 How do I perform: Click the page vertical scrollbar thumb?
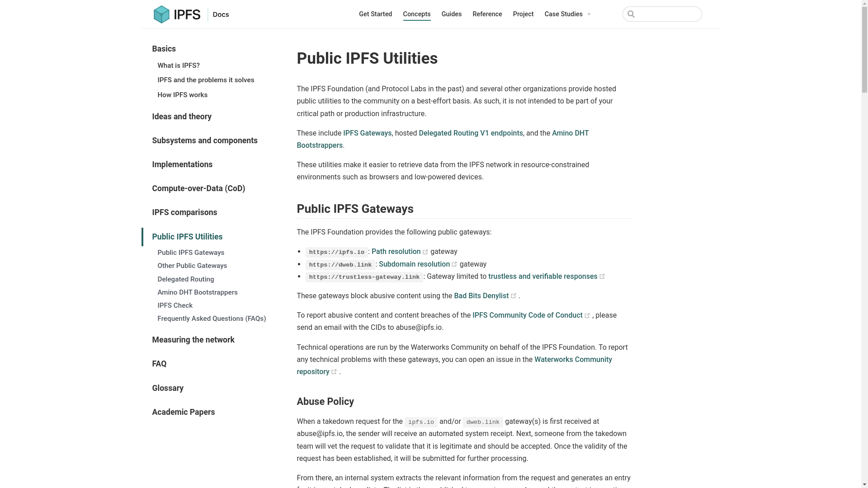point(864,50)
